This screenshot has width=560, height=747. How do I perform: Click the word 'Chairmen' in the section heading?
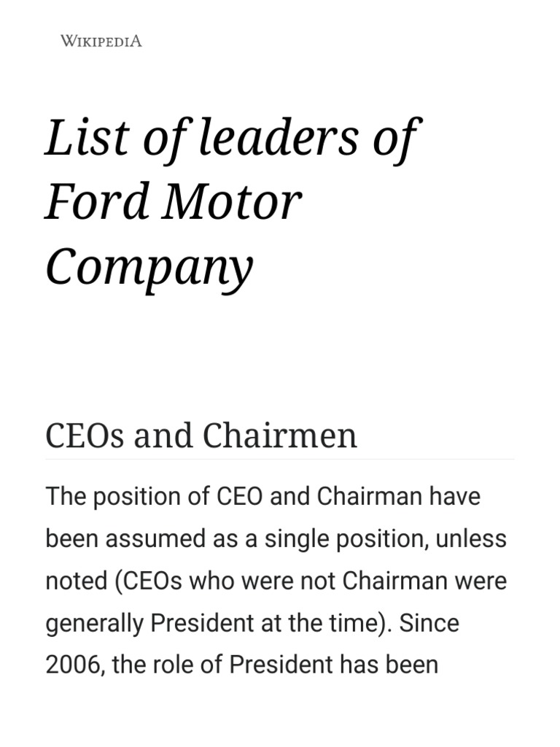280,436
